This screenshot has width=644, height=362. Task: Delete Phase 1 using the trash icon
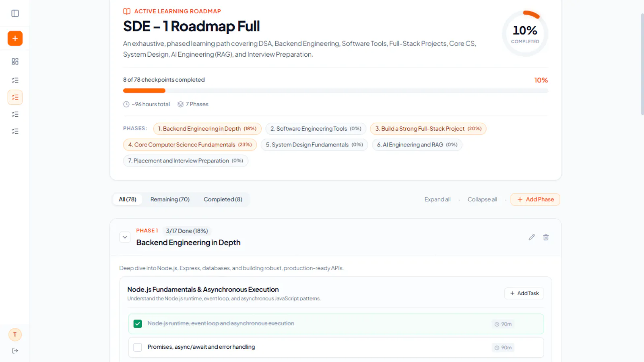546,237
